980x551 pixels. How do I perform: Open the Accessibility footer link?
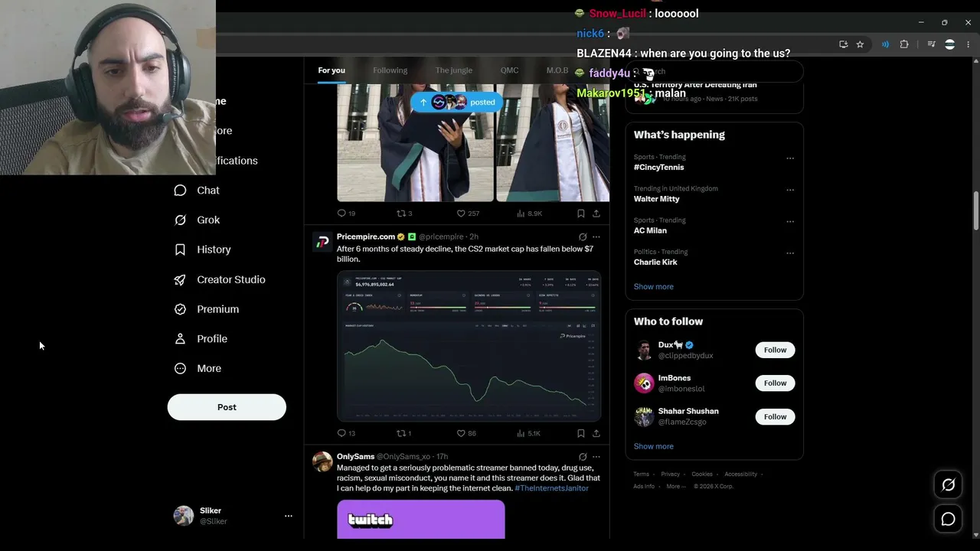click(x=741, y=474)
